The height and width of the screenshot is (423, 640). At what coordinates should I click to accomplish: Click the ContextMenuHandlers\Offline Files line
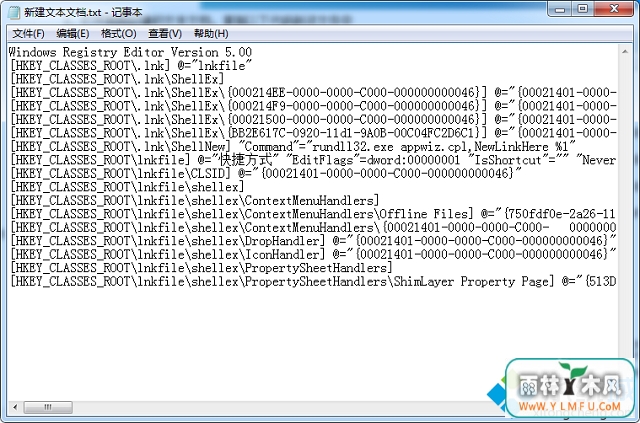(313, 214)
